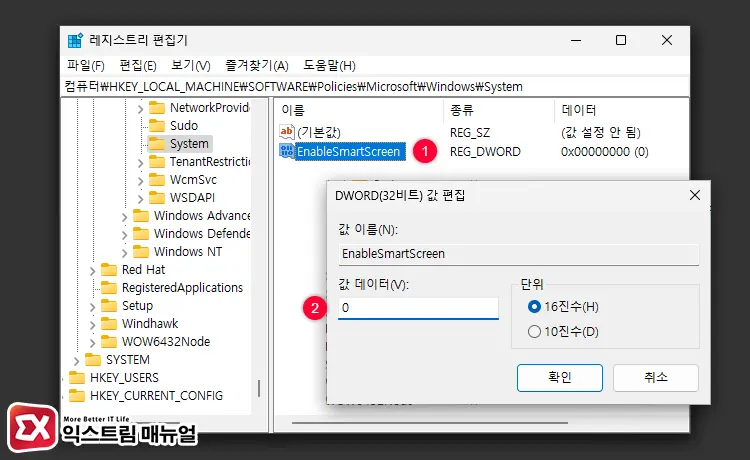Open the 편집(E) menu

click(138, 66)
